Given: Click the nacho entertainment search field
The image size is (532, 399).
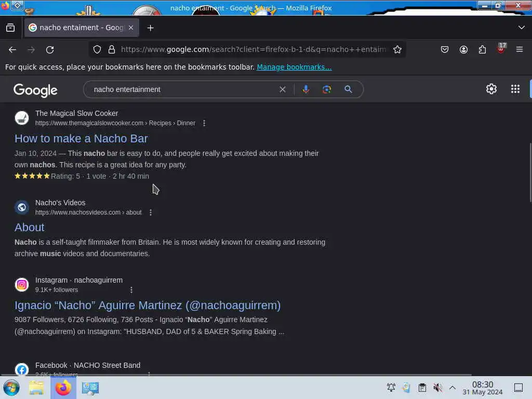Looking at the screenshot, I should (x=183, y=89).
